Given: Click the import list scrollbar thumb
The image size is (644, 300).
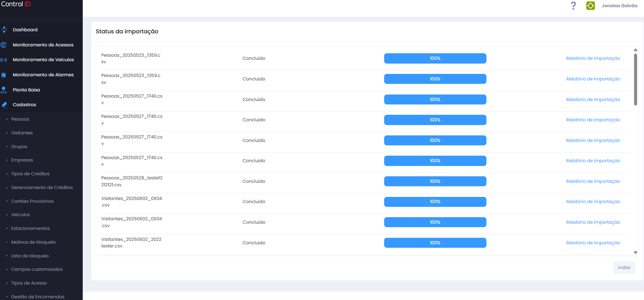Looking at the screenshot, I should [635, 79].
